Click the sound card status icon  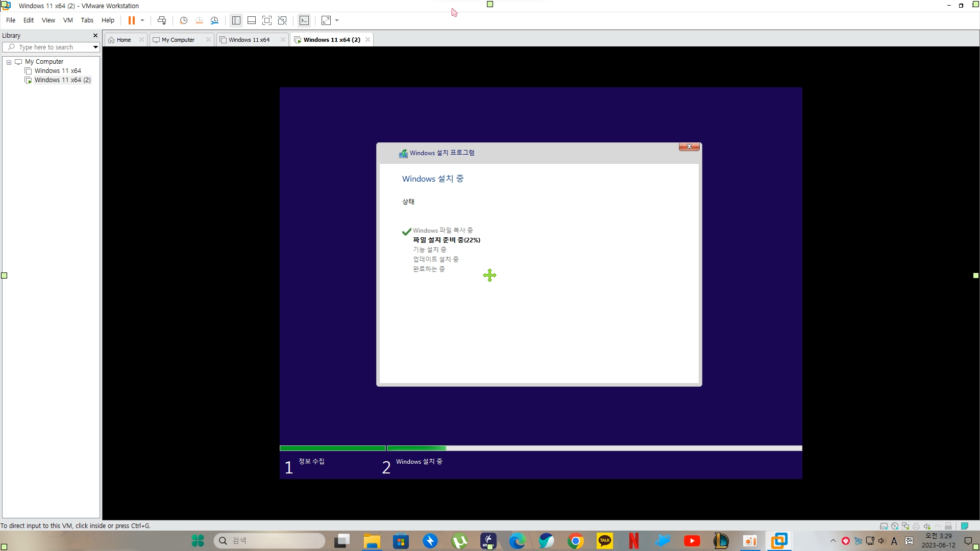tap(927, 526)
